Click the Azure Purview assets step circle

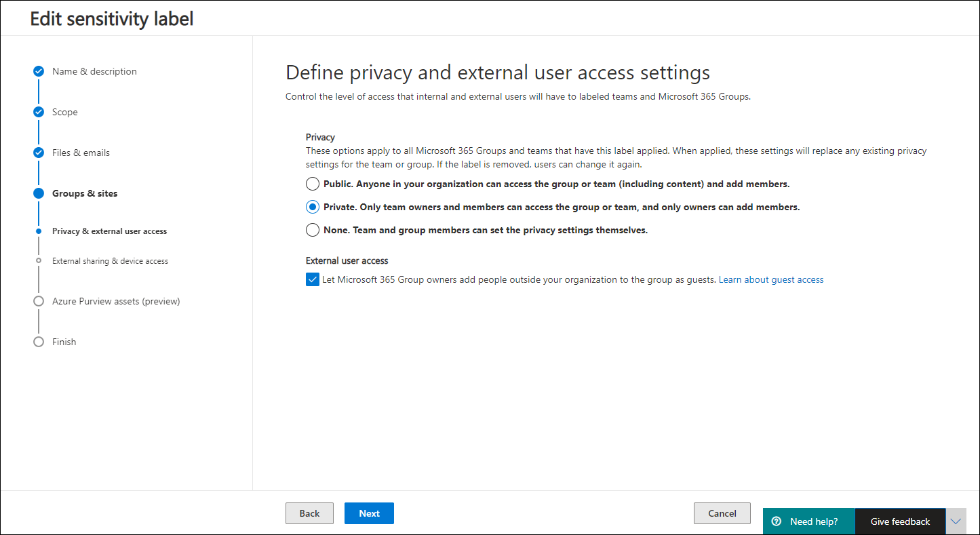tap(39, 301)
